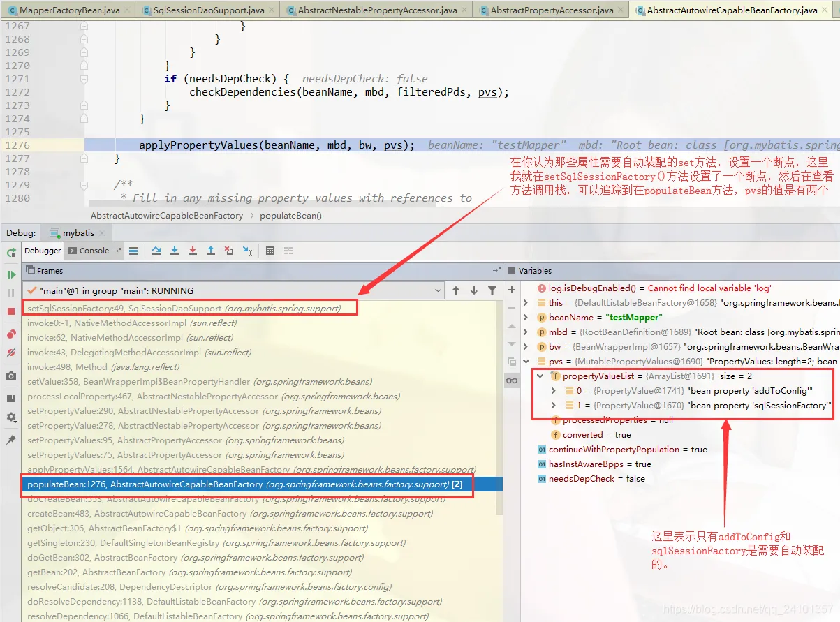
Task: Select frame processLocalProperty:467
Action: point(261,396)
